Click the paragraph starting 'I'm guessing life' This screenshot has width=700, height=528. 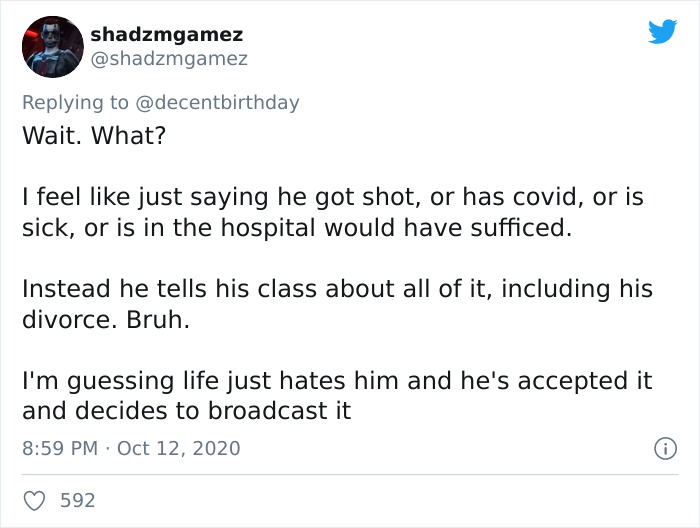tap(337, 396)
